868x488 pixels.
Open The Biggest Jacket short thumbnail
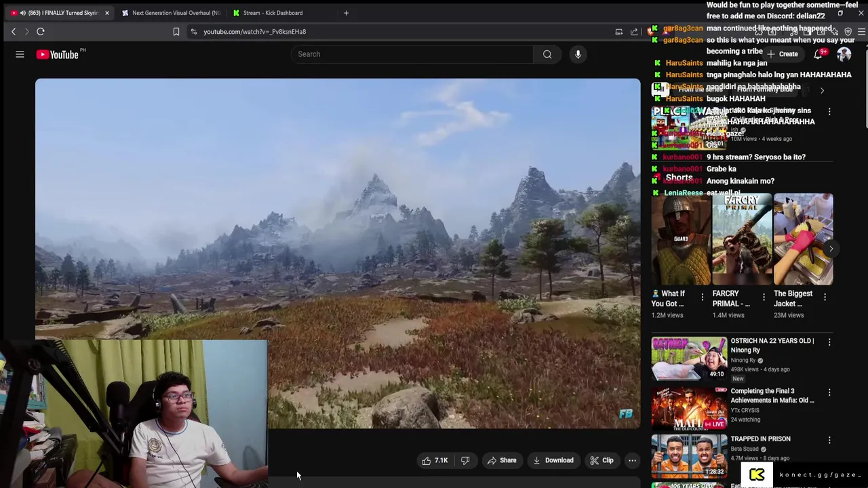[x=803, y=239]
